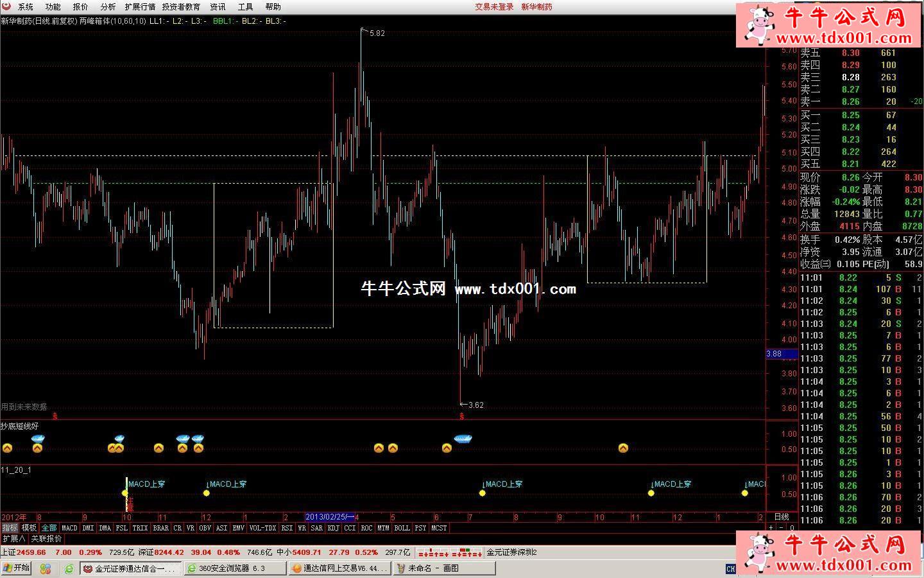The height and width of the screenshot is (578, 924).
Task: Expand the 扩展∧ panel
Action: click(13, 539)
